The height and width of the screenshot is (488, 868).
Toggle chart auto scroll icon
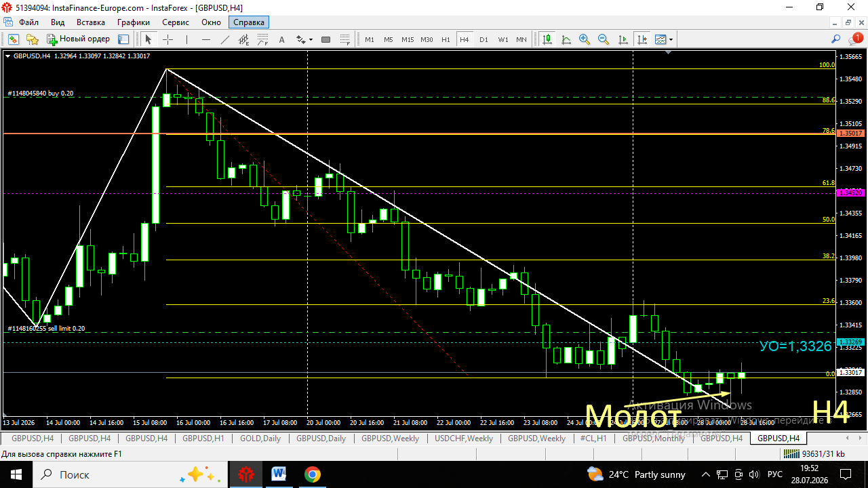pos(623,39)
